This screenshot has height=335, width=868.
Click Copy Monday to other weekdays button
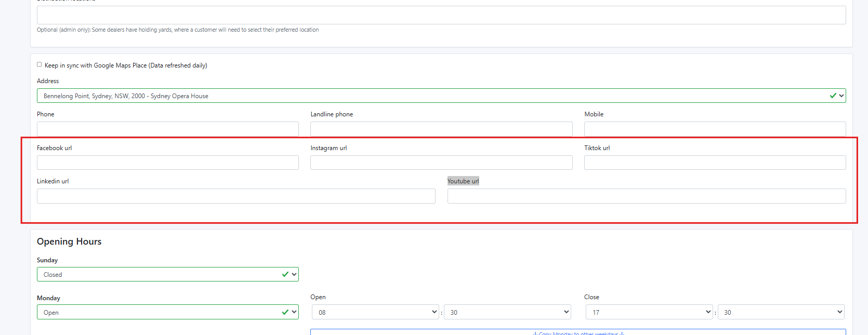click(578, 332)
